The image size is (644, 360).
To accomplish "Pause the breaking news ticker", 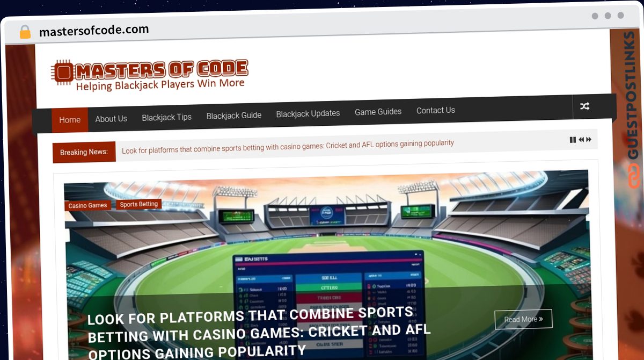I will [x=573, y=140].
